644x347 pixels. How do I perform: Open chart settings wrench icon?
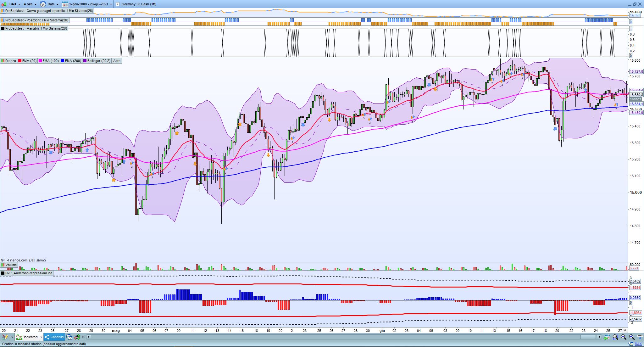tap(77, 337)
